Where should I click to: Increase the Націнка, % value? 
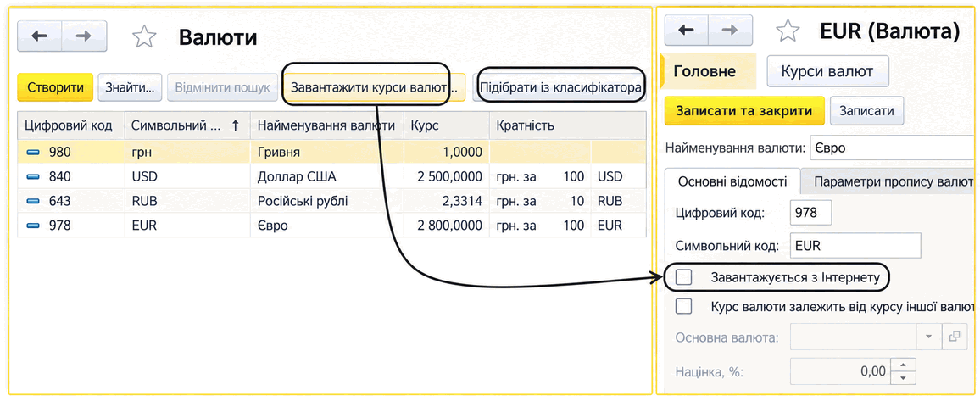click(904, 365)
